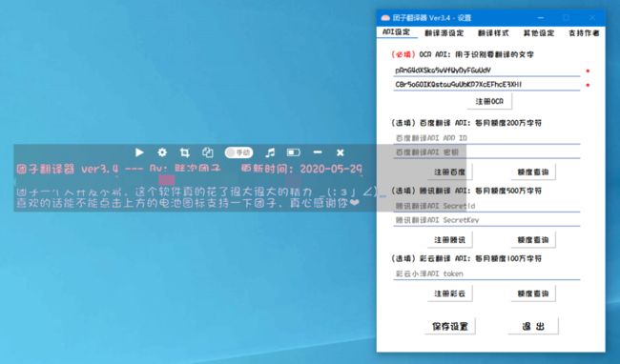Click the 腾讯翻译API SecretKey field

click(x=486, y=220)
